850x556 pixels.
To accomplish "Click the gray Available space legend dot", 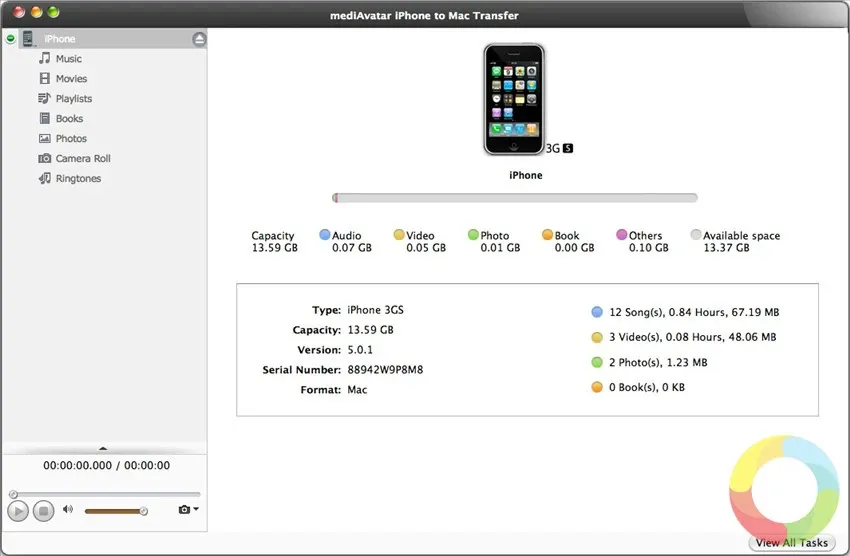I will pyautogui.click(x=696, y=234).
